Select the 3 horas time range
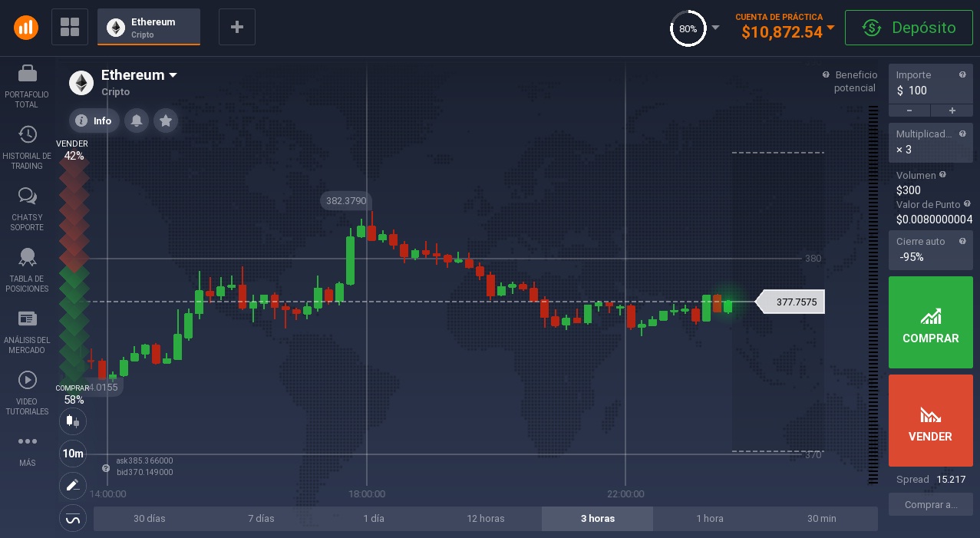The width and height of the screenshot is (980, 538). 597,519
